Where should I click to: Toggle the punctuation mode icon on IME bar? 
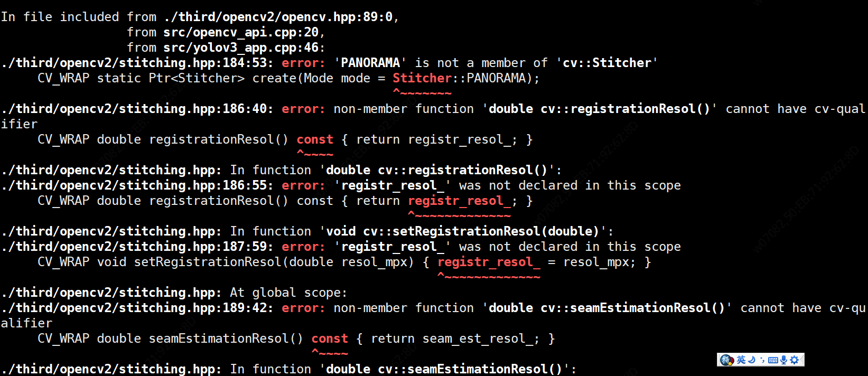[762, 360]
